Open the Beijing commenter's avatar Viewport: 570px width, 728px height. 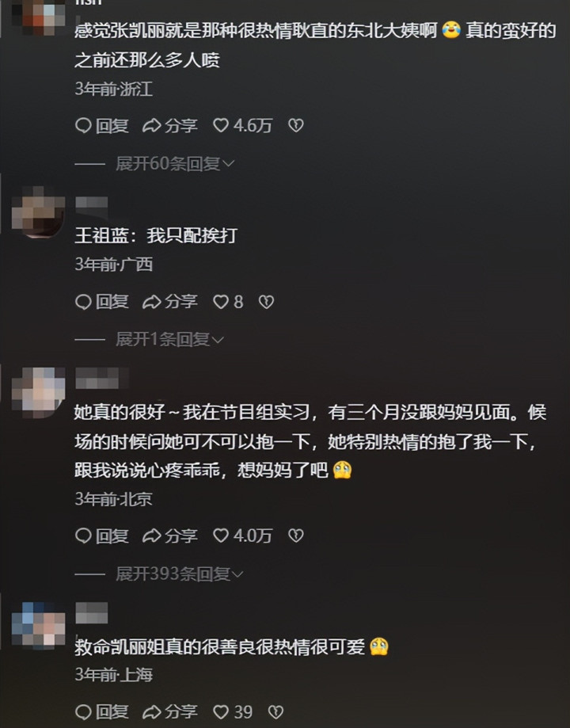point(39,392)
